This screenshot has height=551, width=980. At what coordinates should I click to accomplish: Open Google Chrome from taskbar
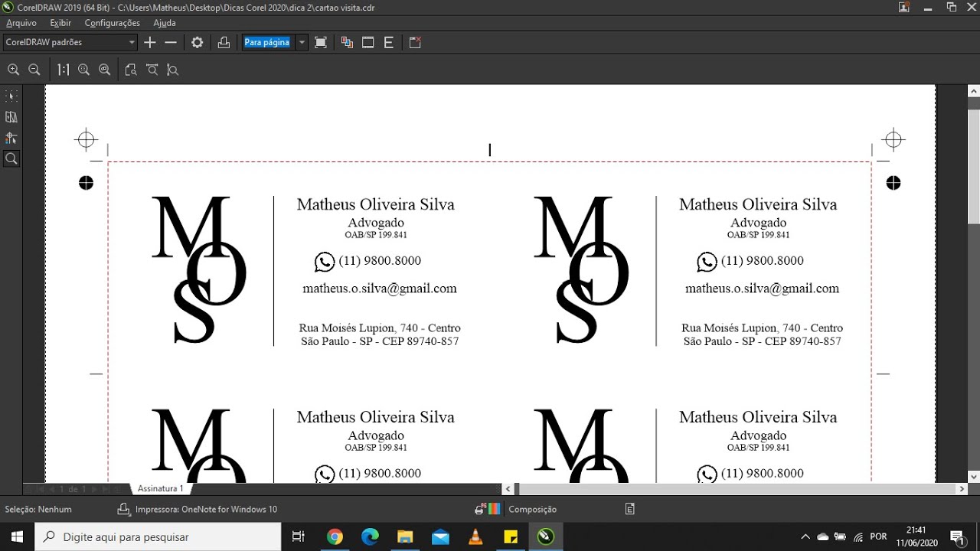click(335, 536)
